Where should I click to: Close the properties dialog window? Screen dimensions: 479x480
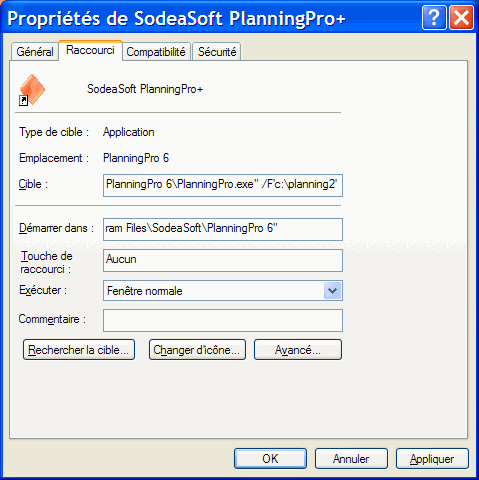tap(461, 18)
